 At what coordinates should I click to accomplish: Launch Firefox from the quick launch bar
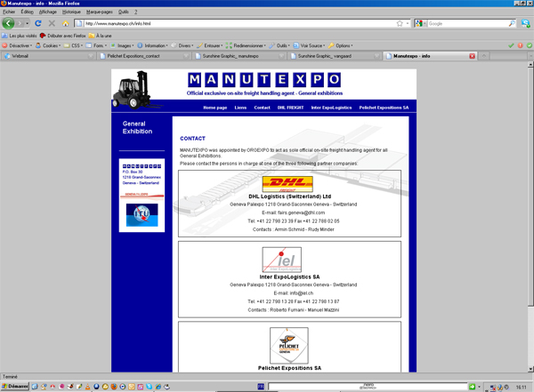pos(114,387)
